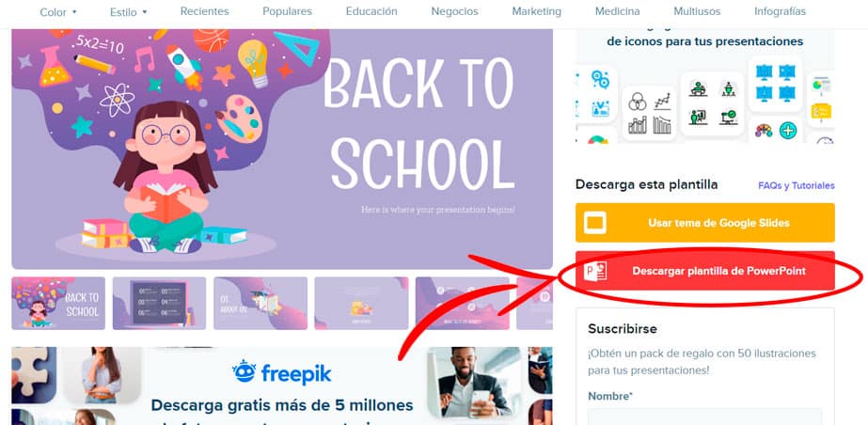Open FAQs y Tutoriales link
This screenshot has width=868, height=425.
pyautogui.click(x=796, y=186)
